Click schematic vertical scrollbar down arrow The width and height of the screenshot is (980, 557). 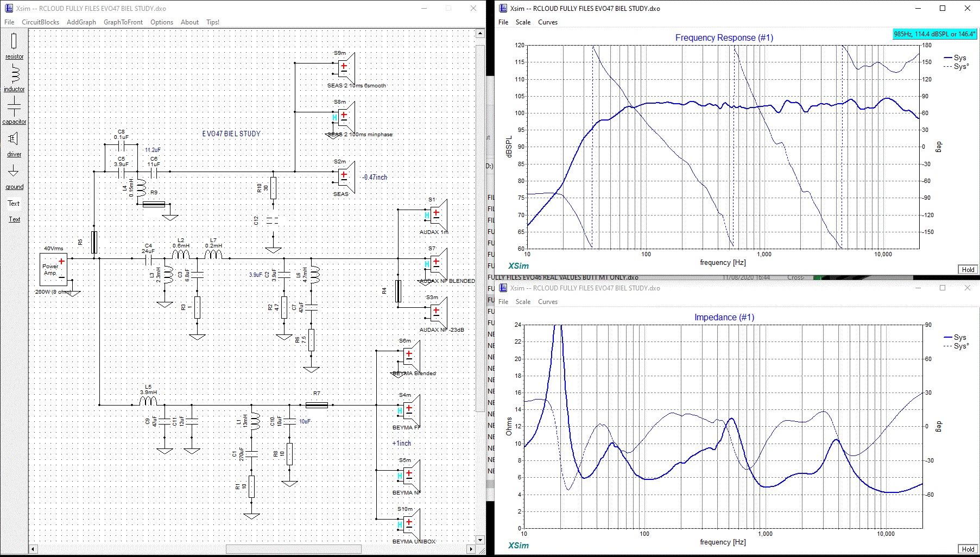click(x=480, y=540)
